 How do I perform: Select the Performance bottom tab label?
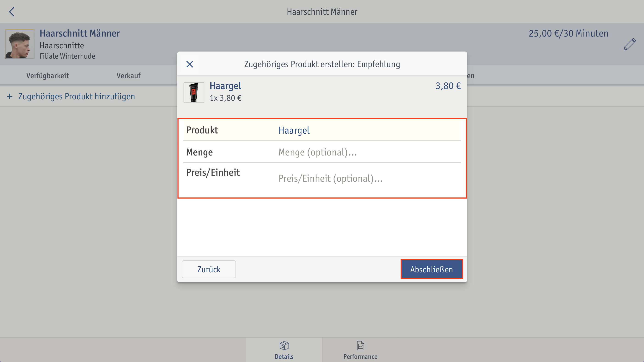360,356
